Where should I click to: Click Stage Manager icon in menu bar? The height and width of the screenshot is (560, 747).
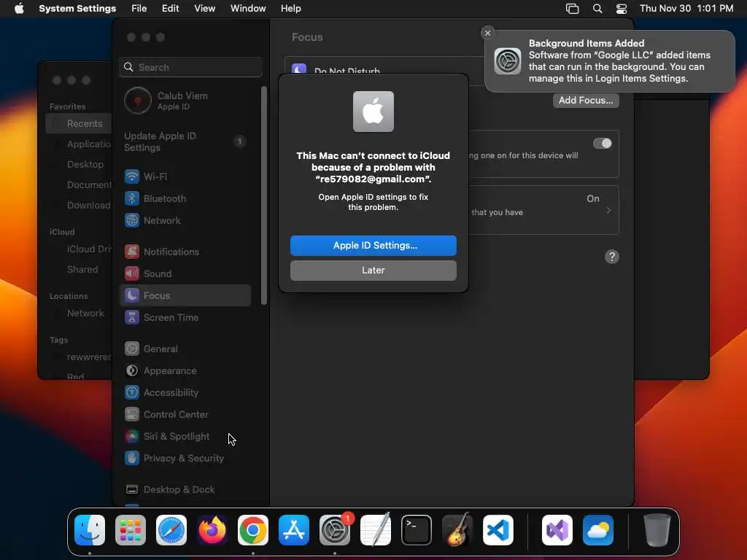click(x=572, y=9)
